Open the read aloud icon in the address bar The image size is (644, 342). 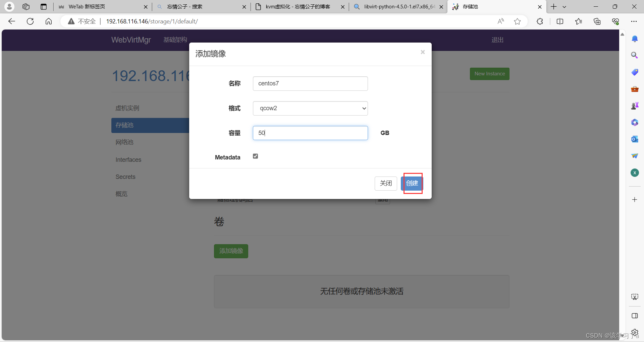tap(501, 21)
